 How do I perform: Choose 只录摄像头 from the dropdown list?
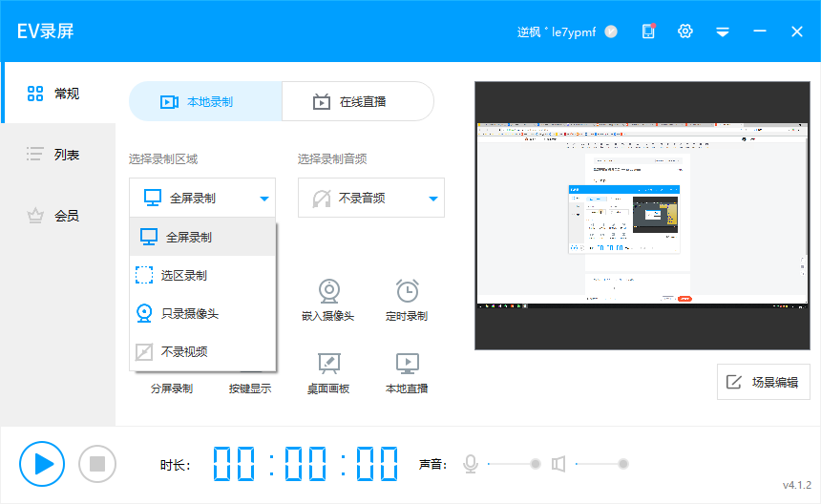(202, 313)
